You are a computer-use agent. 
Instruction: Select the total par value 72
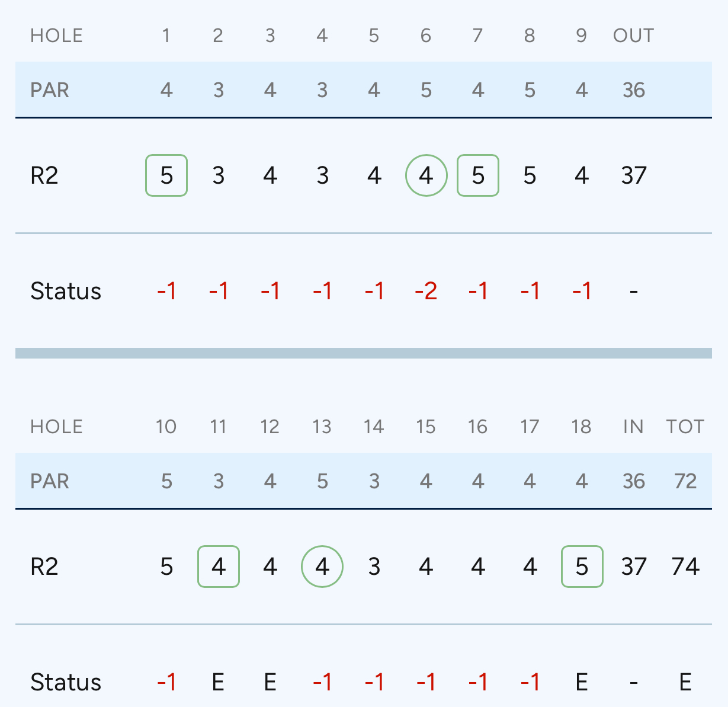tap(685, 481)
